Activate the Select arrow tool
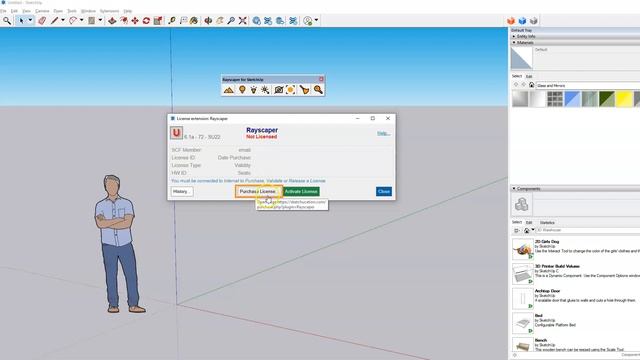Screen dimensions: 640x360 (21, 20)
